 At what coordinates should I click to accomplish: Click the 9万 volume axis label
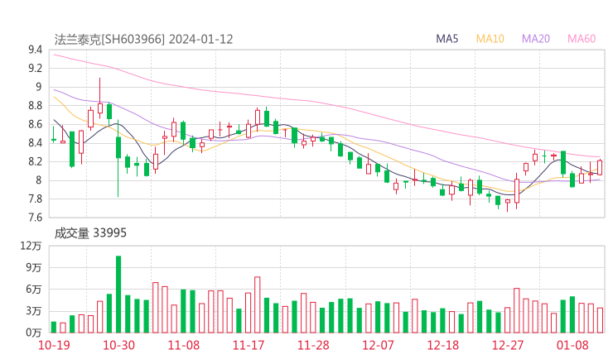coord(34,268)
